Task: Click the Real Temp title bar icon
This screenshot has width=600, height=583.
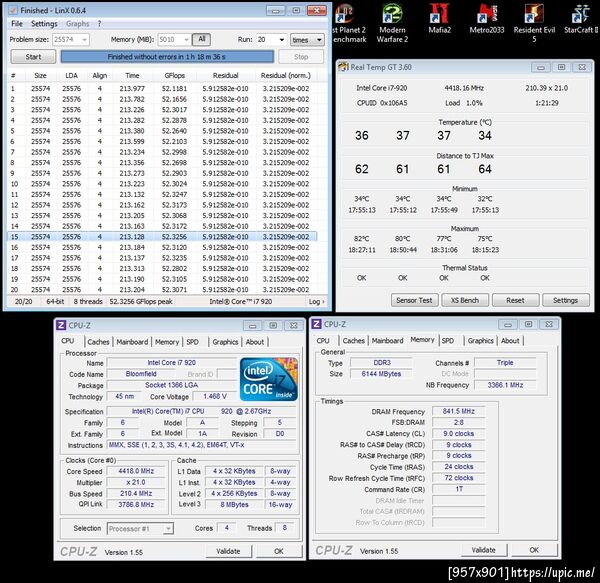Action: [x=343, y=67]
